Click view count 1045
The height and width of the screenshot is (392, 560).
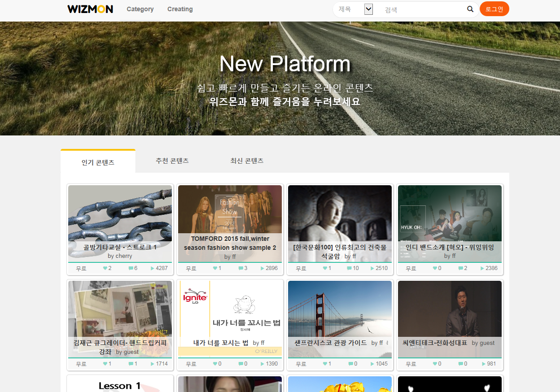pos(382,364)
